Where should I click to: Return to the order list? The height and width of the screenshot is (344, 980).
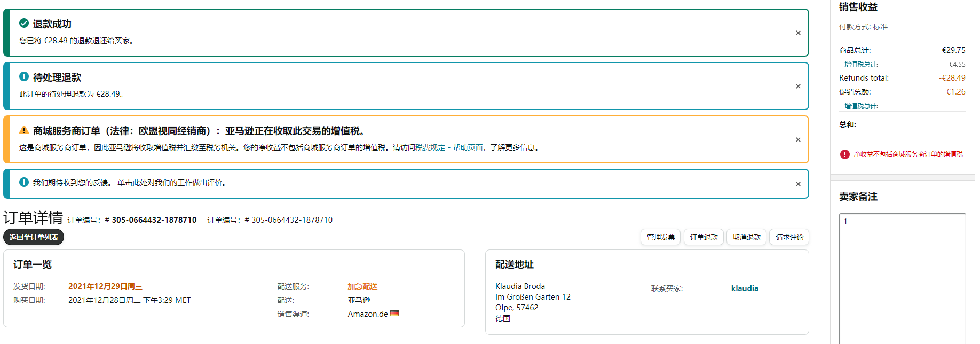coord(34,237)
